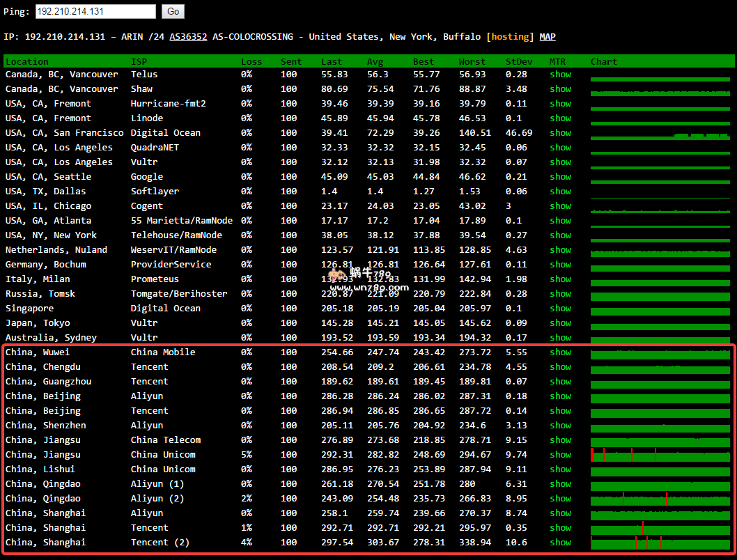Click the hosting tag link
The width and height of the screenshot is (737, 560).
(x=510, y=37)
